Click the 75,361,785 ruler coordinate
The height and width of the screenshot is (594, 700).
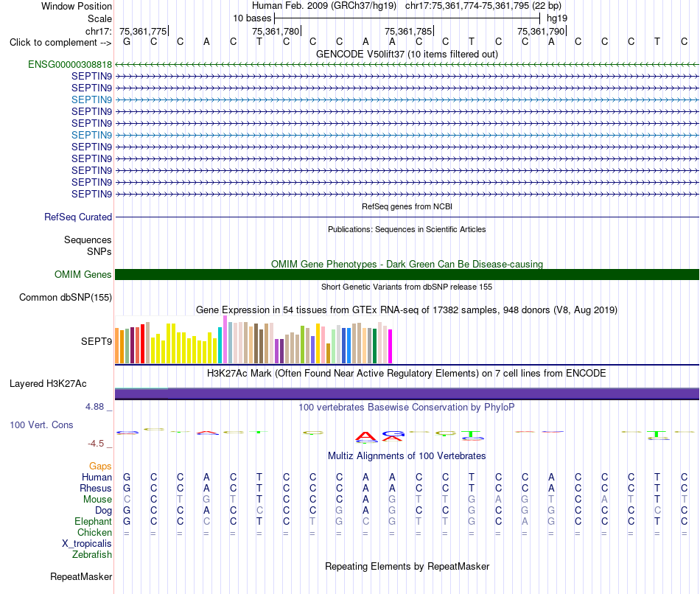click(408, 31)
